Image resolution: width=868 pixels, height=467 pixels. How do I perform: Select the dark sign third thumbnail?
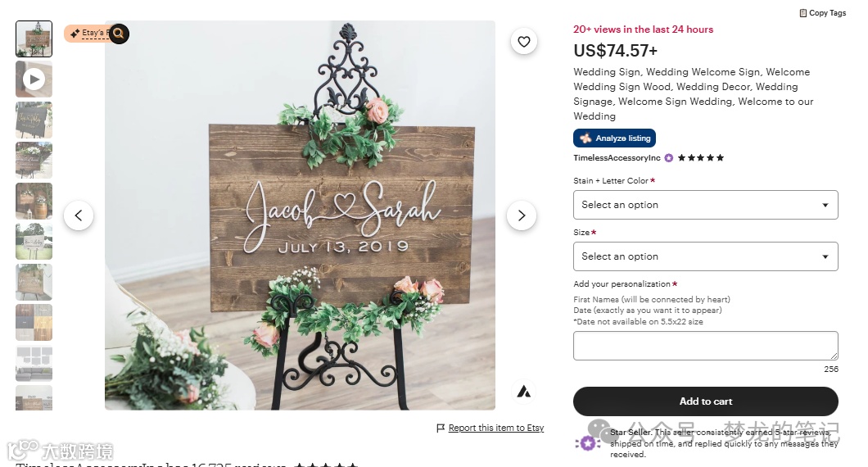34,120
